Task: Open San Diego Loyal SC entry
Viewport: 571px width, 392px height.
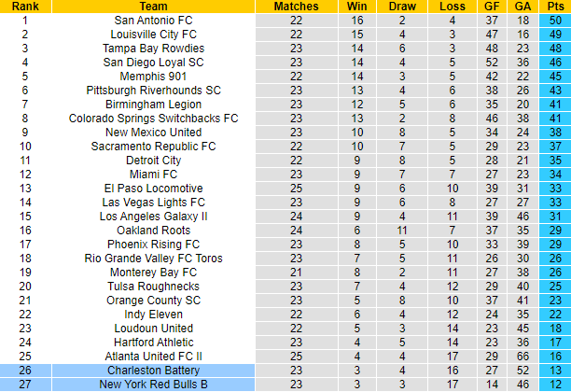Action: click(153, 63)
